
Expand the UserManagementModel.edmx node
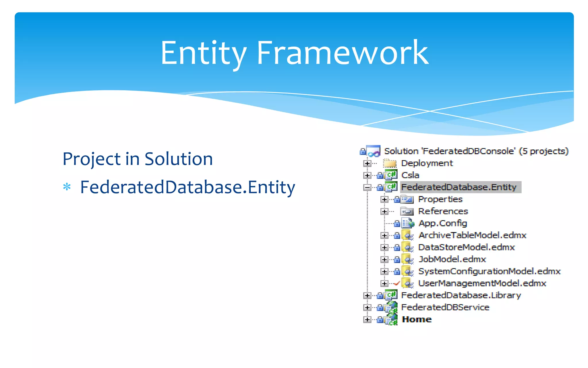point(384,283)
